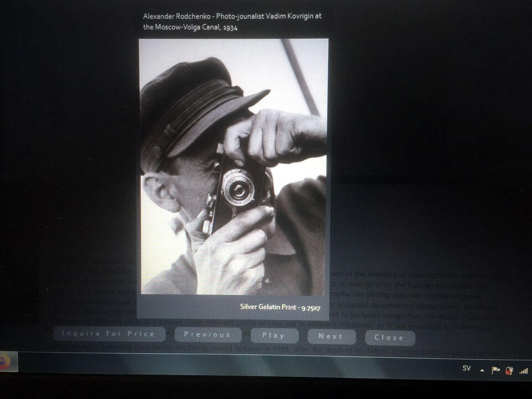
Task: Click the dark overlay left of the photo
Action: (72, 139)
